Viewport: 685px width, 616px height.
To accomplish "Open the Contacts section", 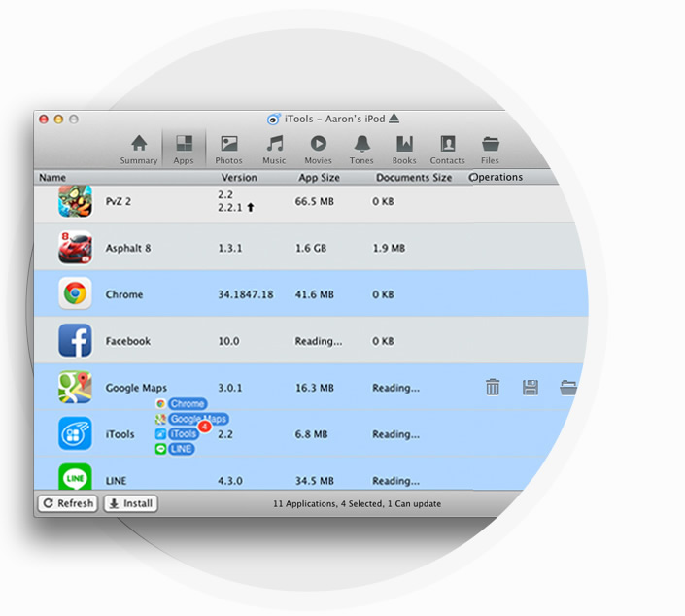I will (447, 149).
